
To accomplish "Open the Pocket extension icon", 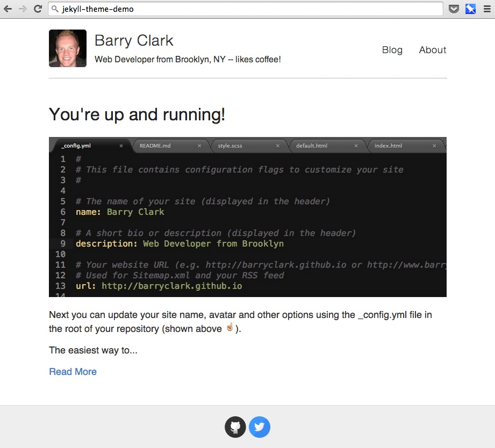I will pos(454,9).
